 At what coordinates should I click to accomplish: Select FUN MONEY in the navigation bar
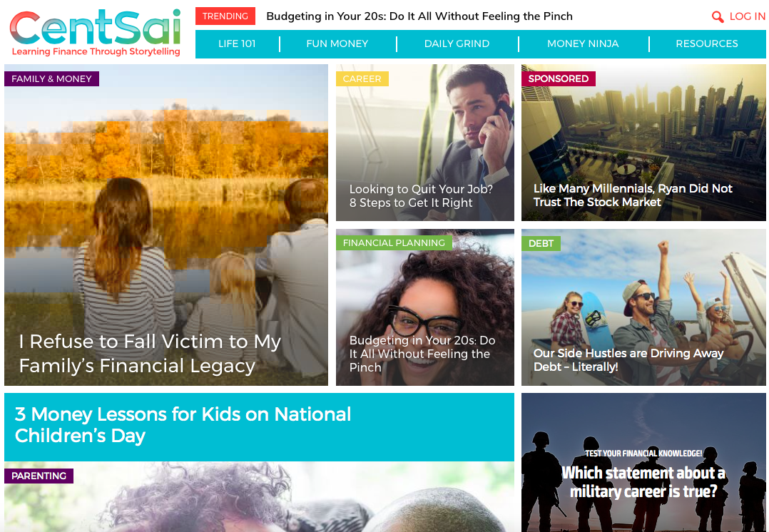(337, 44)
